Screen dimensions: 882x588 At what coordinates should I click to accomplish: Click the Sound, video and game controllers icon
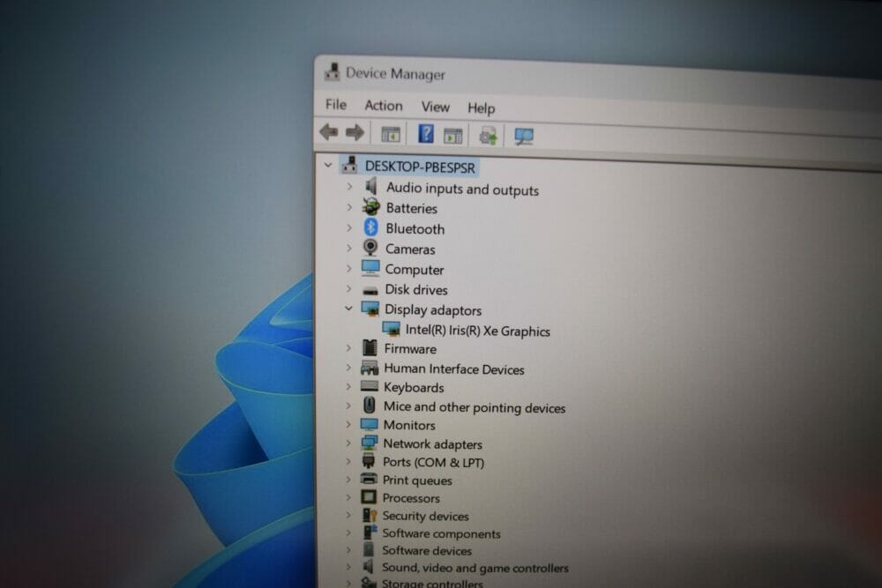[369, 566]
